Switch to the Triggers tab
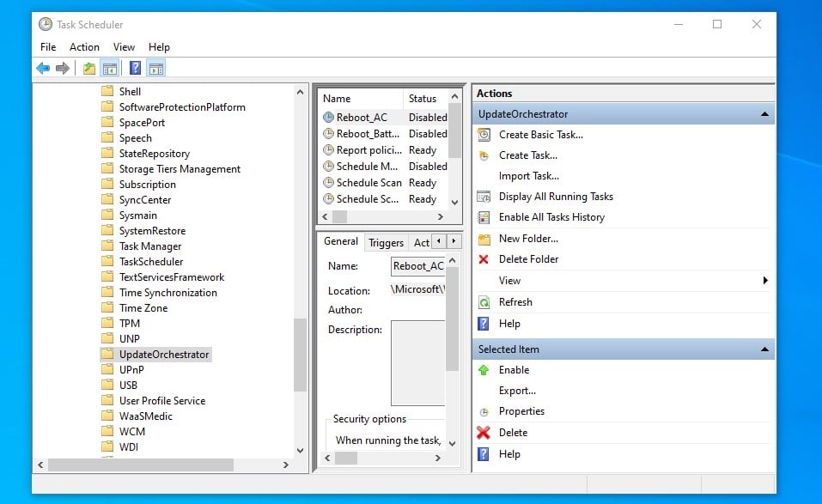 (386, 243)
